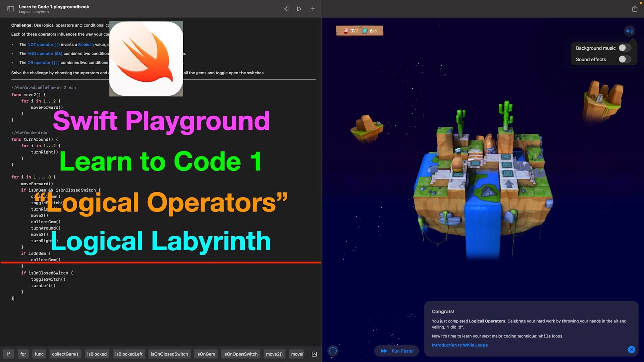This screenshot has height=362, width=644.
Task: Click Run Faster button
Action: (x=397, y=351)
